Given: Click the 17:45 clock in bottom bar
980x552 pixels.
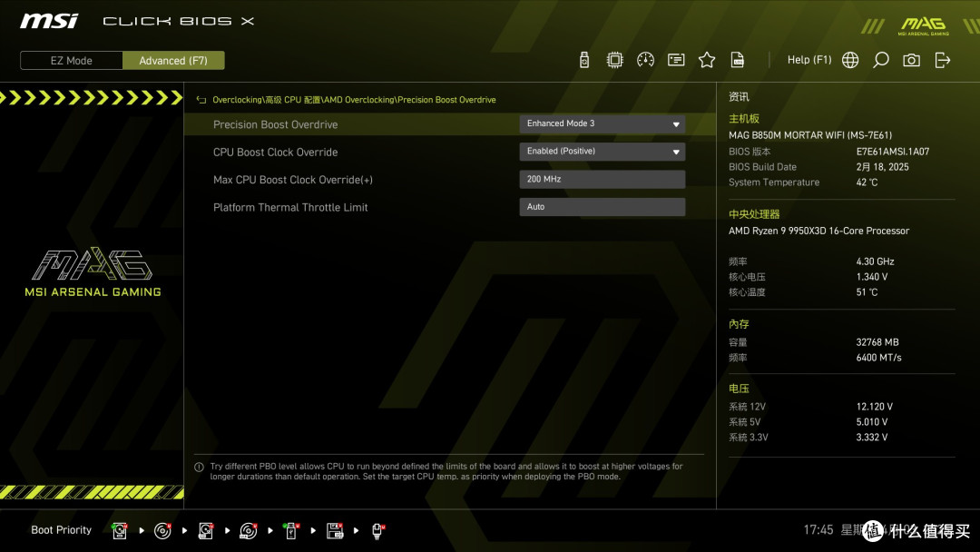Looking at the screenshot, I should click(818, 530).
